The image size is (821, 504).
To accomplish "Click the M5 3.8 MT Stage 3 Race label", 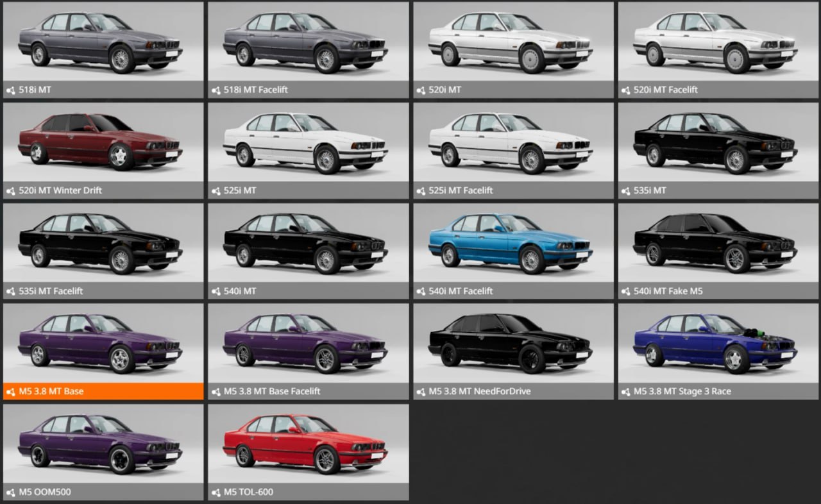I will (682, 391).
